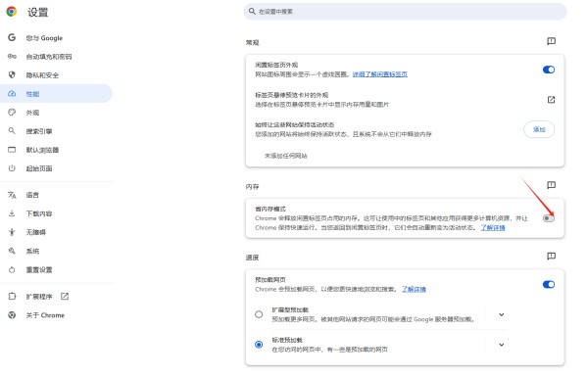
Task: Click the power icon for 起始页面
Action: pyautogui.click(x=12, y=167)
